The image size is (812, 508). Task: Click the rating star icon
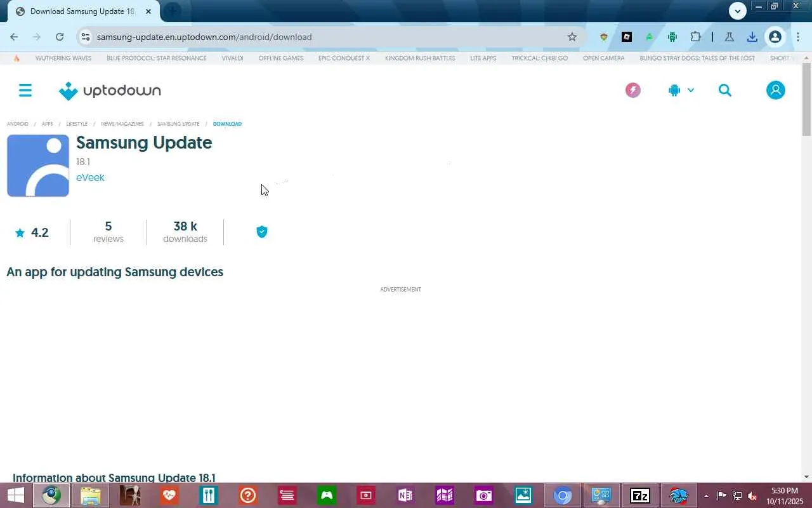pyautogui.click(x=20, y=232)
